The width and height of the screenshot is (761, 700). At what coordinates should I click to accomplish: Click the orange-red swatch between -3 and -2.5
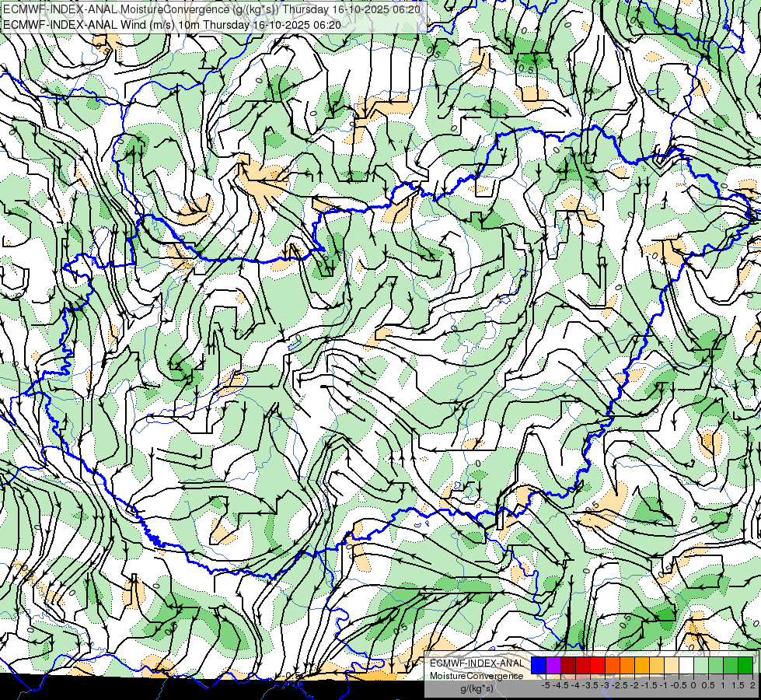coord(613,666)
